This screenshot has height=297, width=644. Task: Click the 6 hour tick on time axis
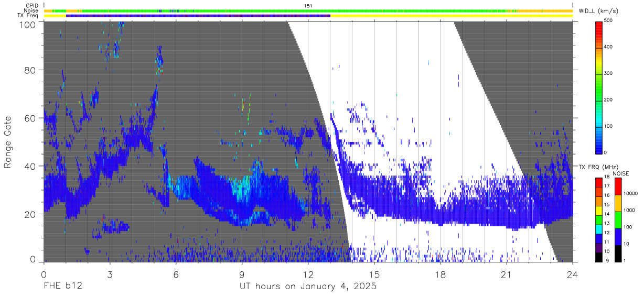(176, 274)
